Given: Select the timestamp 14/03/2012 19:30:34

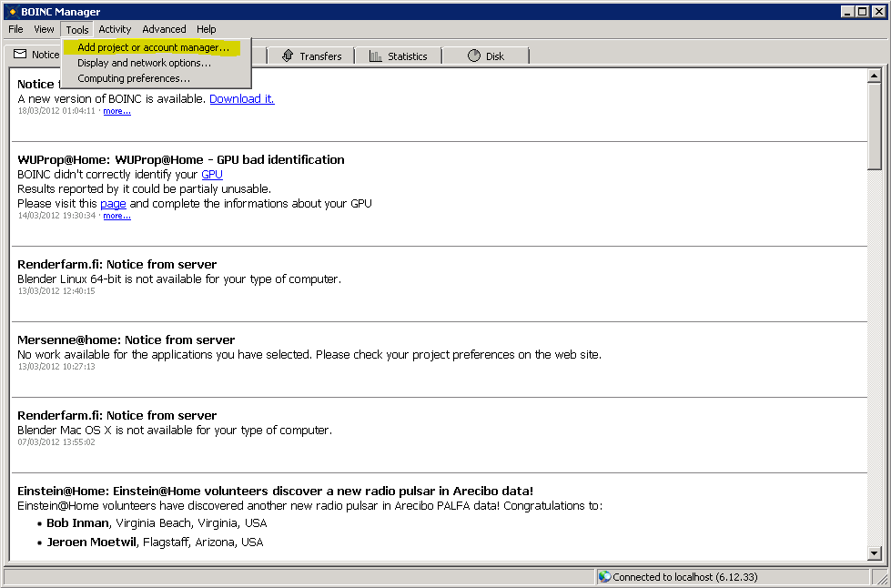Looking at the screenshot, I should 56,216.
